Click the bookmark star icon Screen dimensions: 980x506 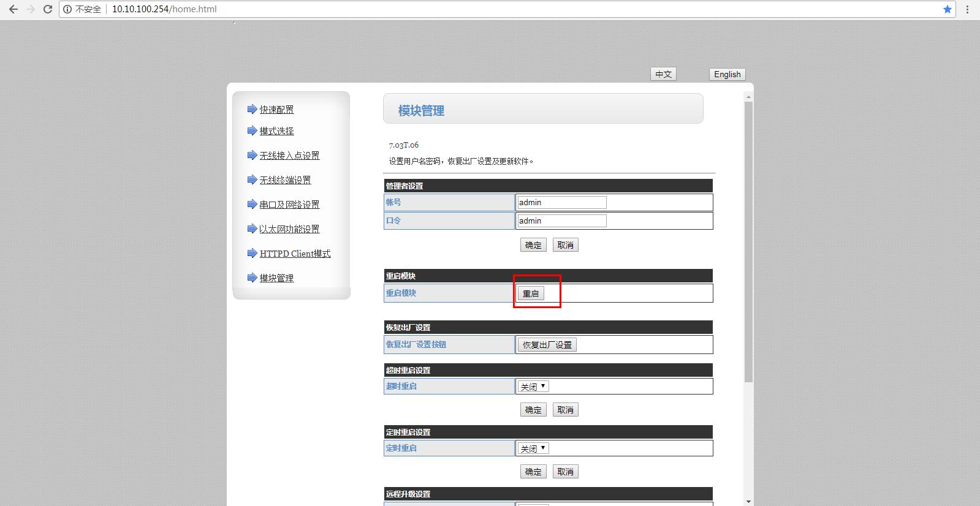[947, 9]
